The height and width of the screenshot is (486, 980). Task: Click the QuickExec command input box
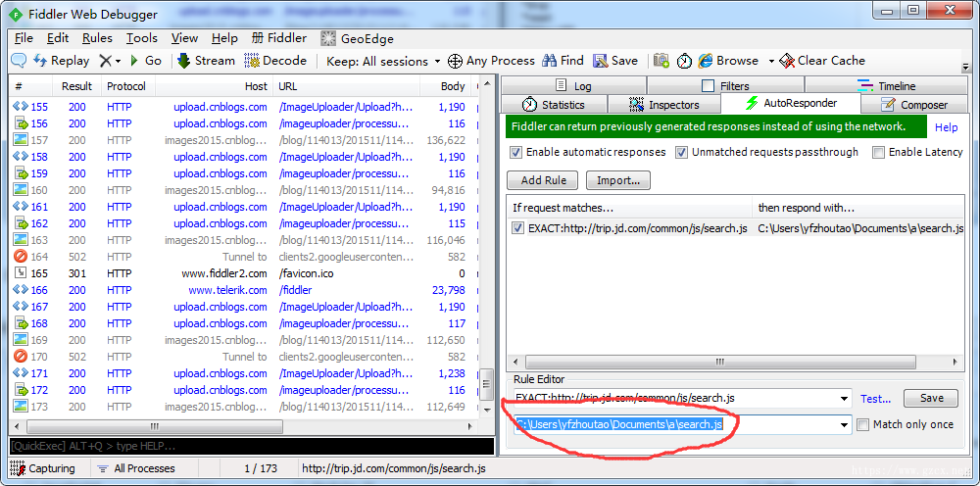[251, 446]
